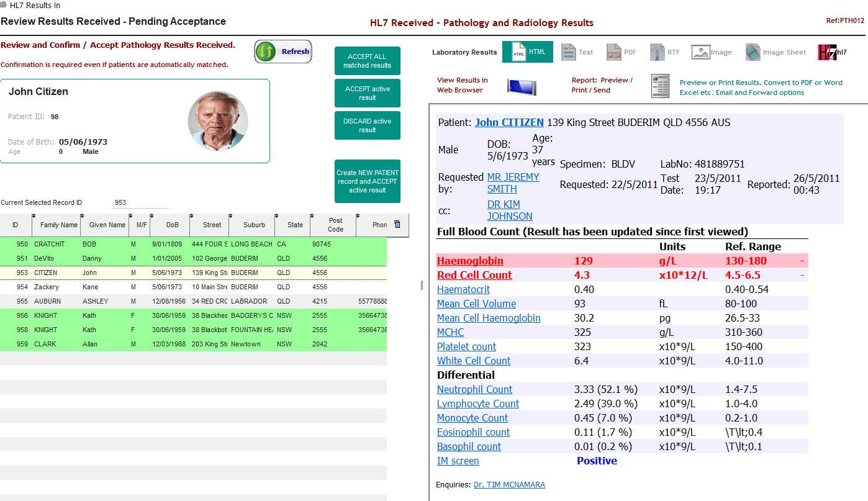Open the raw hl7 message view
Screen dimensions: 868x501
coord(832,52)
